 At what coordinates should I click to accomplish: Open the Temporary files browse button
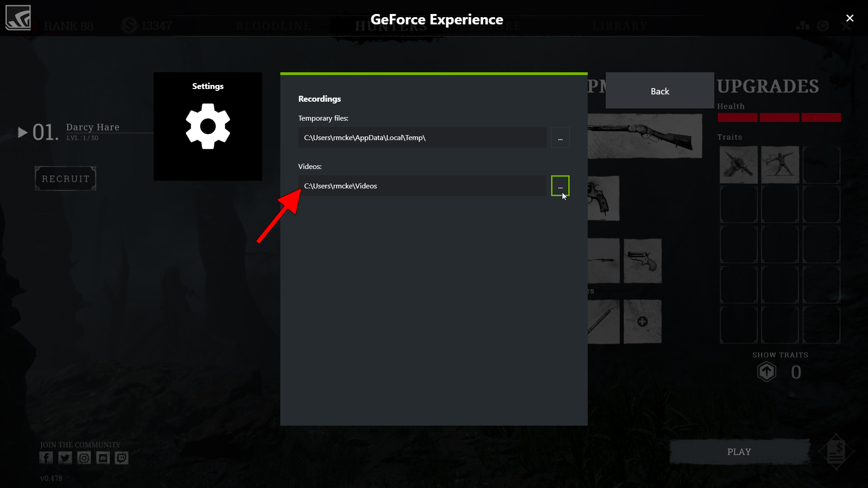(560, 137)
